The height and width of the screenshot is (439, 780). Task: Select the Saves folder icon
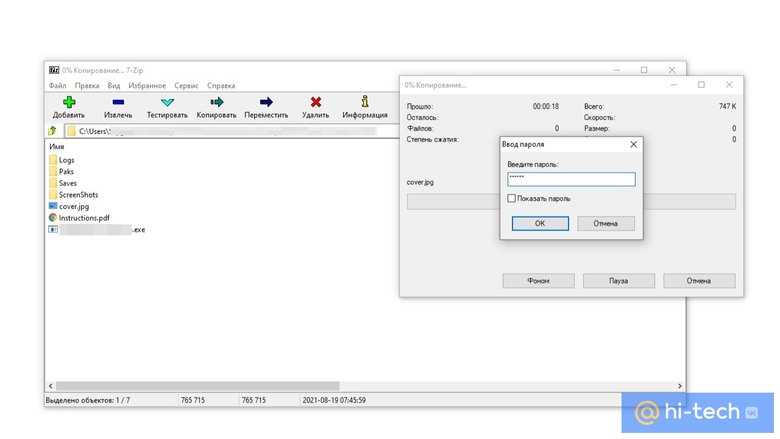[53, 183]
